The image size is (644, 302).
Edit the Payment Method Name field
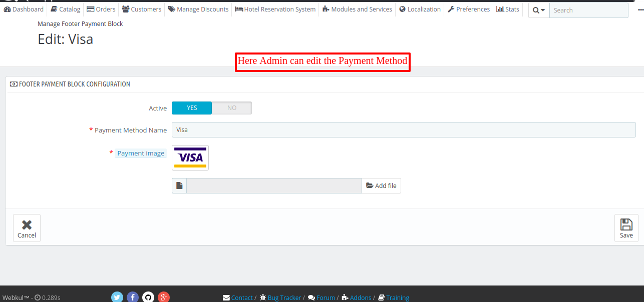(404, 129)
